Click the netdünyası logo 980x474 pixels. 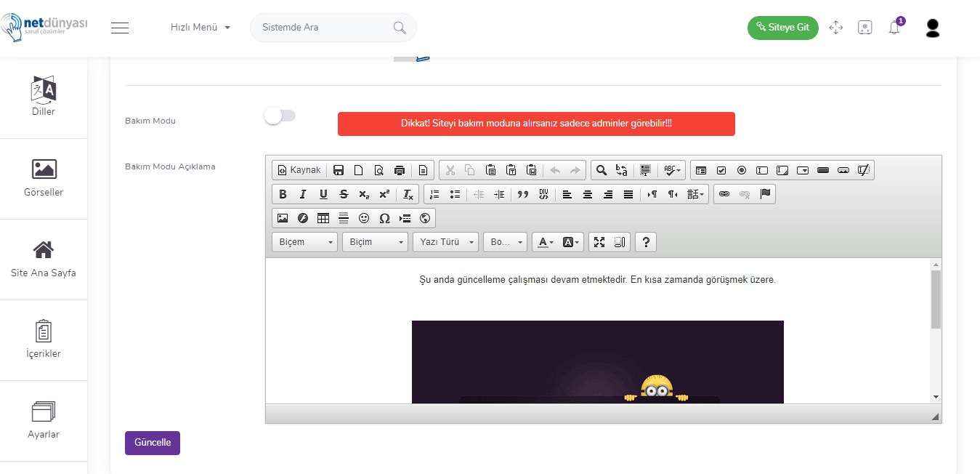coord(44,28)
